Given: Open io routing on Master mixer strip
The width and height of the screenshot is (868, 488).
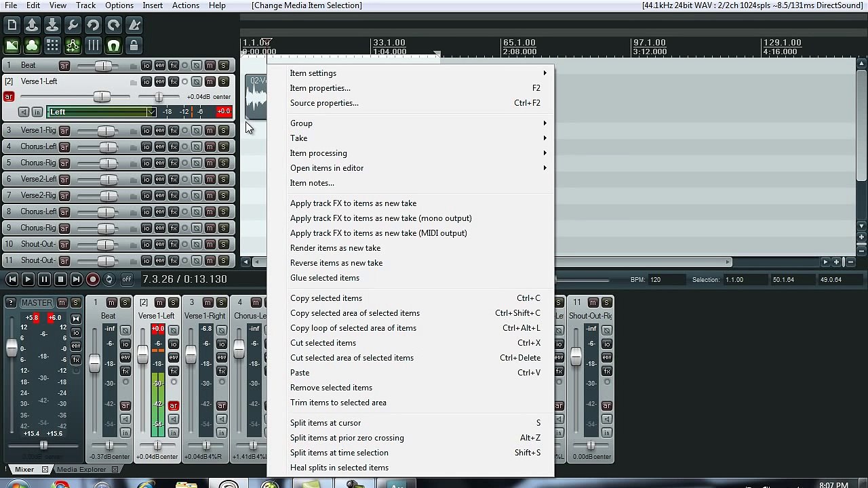Looking at the screenshot, I should (x=76, y=332).
